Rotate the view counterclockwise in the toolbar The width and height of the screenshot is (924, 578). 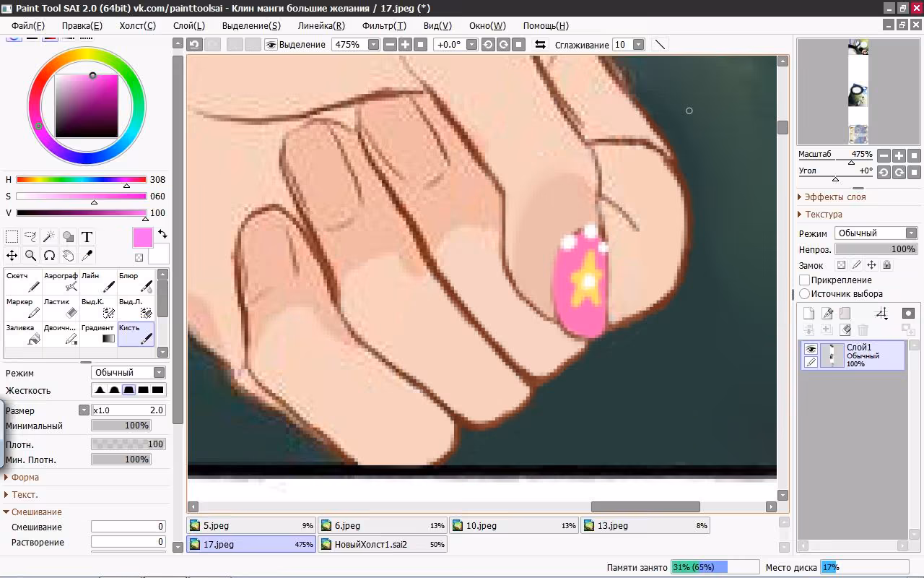click(x=488, y=45)
